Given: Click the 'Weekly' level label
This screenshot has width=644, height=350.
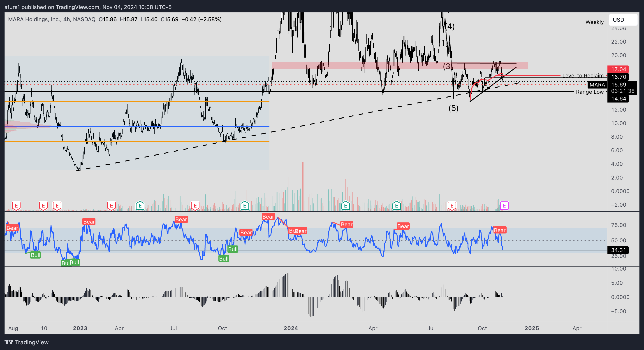Looking at the screenshot, I should pos(595,22).
